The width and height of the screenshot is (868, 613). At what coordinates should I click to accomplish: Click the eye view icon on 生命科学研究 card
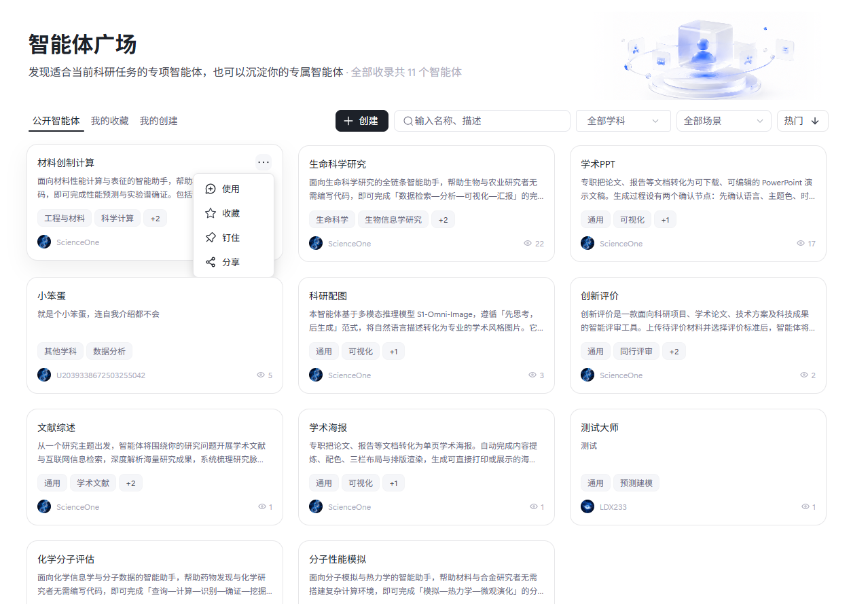(528, 243)
